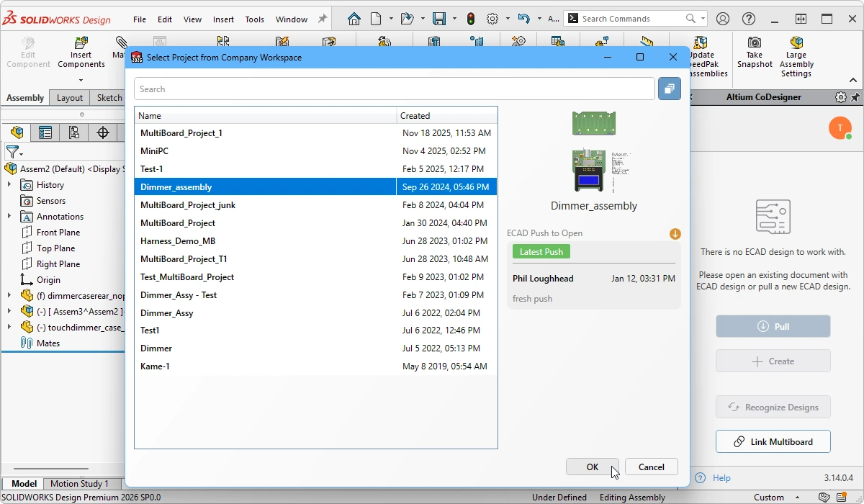Click the Latest Push green label
The height and width of the screenshot is (504, 864).
[x=541, y=252]
